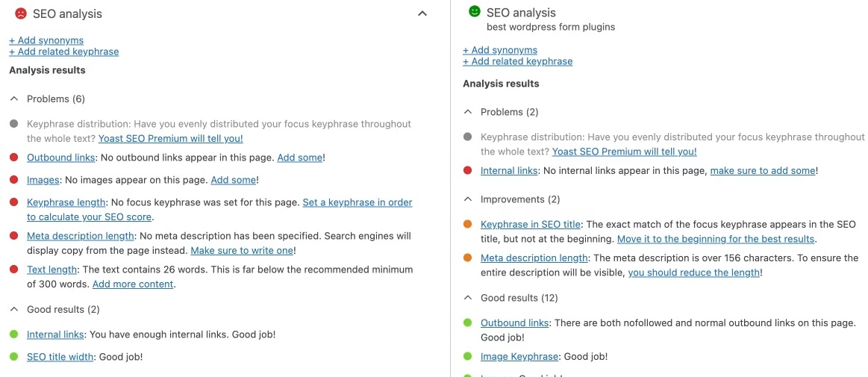
Task: Open the Keyphrase in SEO title link
Action: click(x=531, y=225)
